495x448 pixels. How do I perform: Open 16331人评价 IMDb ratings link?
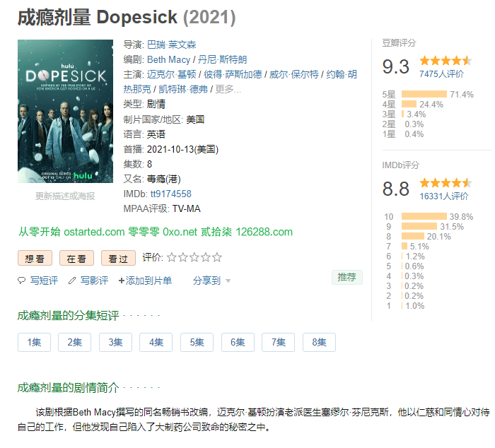[x=444, y=196]
